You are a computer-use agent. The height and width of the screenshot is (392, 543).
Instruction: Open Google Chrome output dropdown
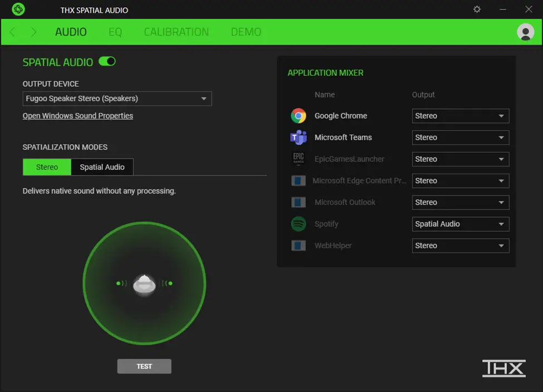(x=460, y=116)
